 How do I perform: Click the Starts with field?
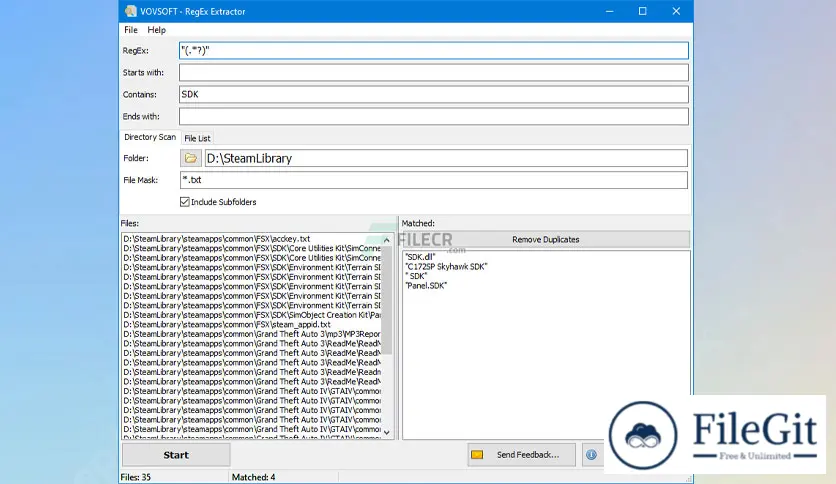tap(433, 72)
